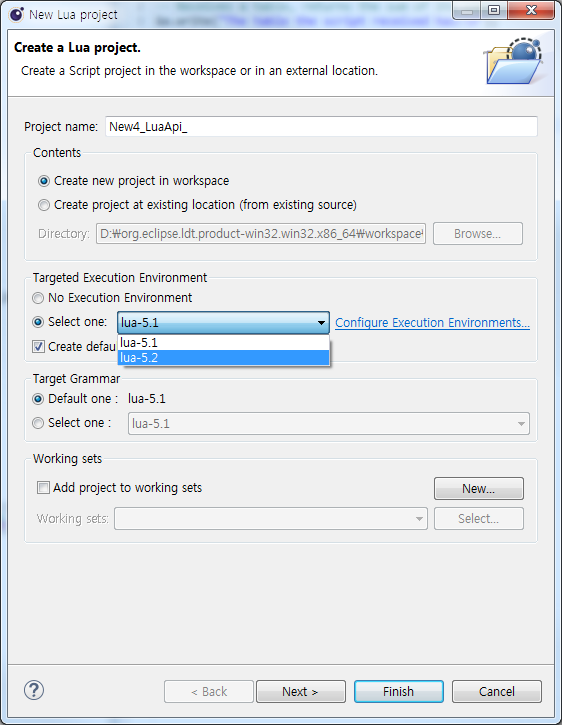Maximize the New Lua project window
562x725 pixels.
click(494, 10)
